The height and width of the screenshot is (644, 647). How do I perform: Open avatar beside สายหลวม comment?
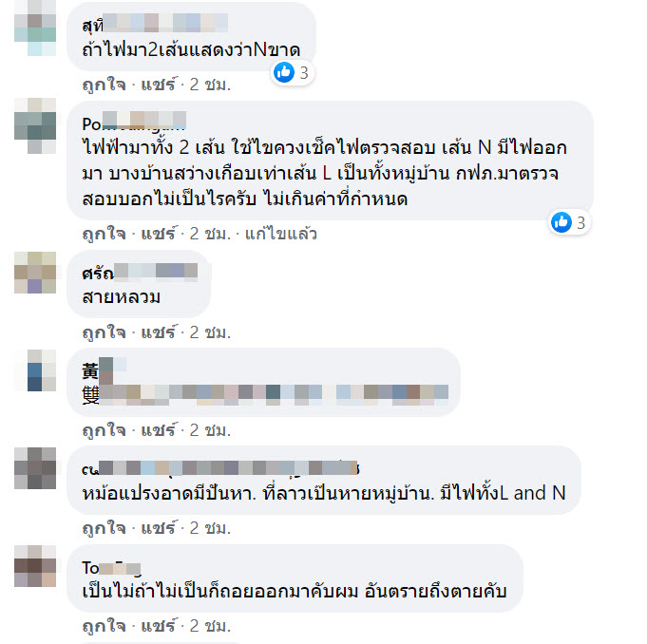(35, 273)
